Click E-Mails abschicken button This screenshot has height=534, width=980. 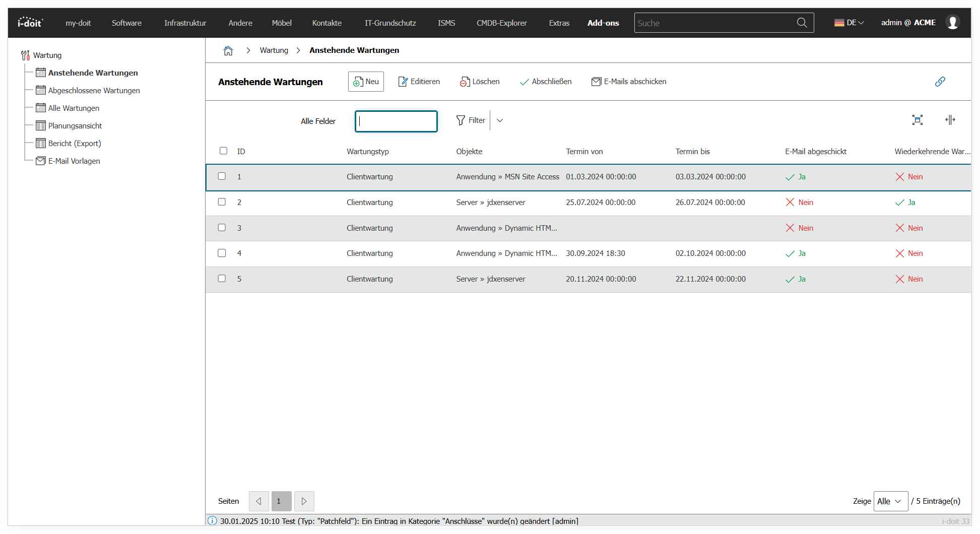[629, 82]
